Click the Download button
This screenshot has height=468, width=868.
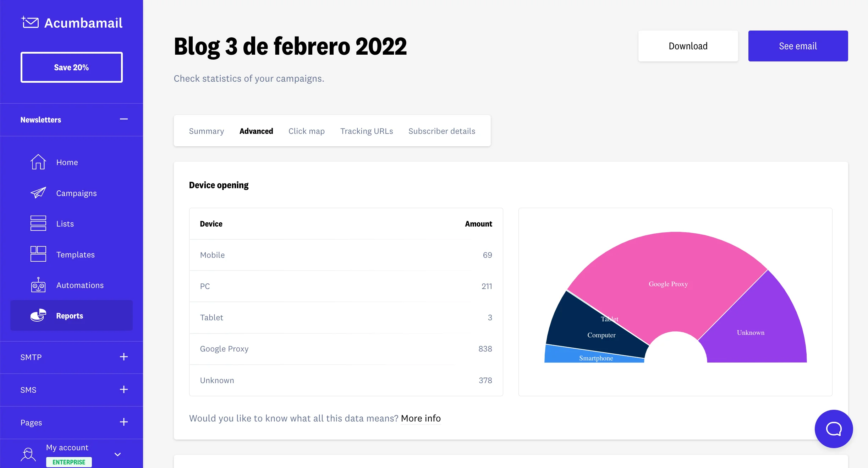688,46
